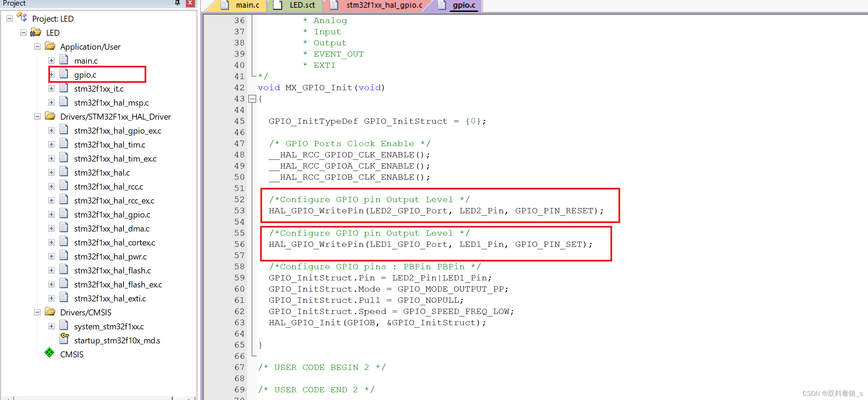Click the file icon of stm32f1xx_hal_gpio_ex.c
The height and width of the screenshot is (400, 868).
pos(64,130)
